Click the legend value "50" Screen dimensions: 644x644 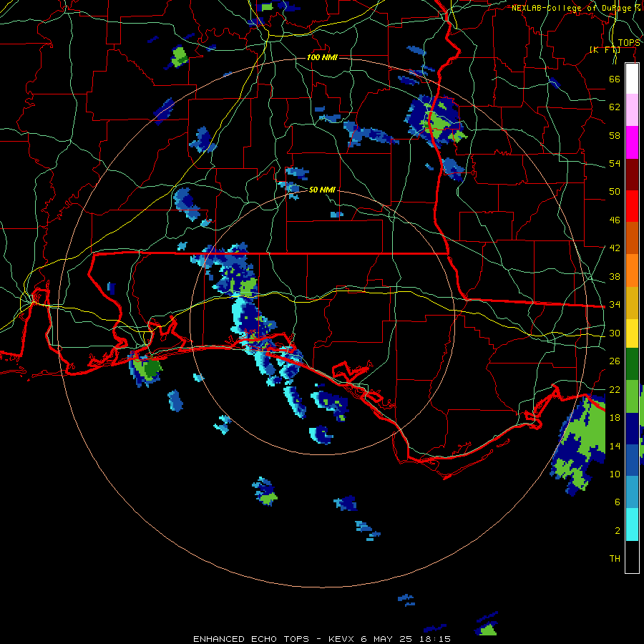point(615,192)
